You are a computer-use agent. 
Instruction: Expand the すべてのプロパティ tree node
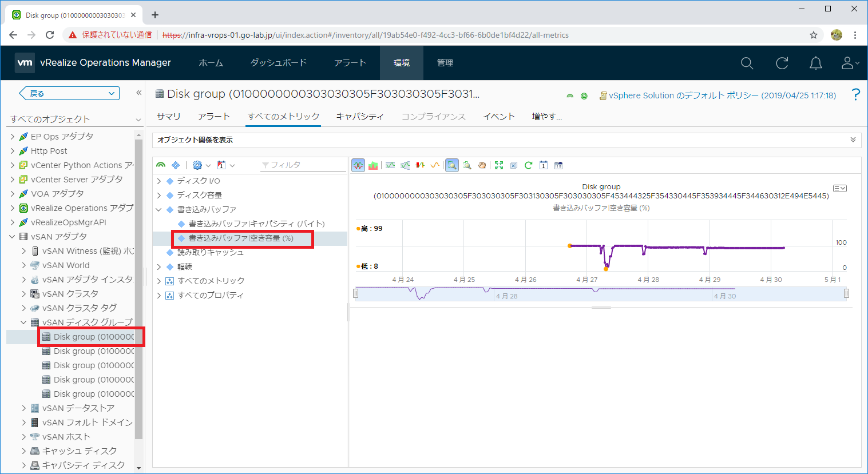(x=159, y=295)
